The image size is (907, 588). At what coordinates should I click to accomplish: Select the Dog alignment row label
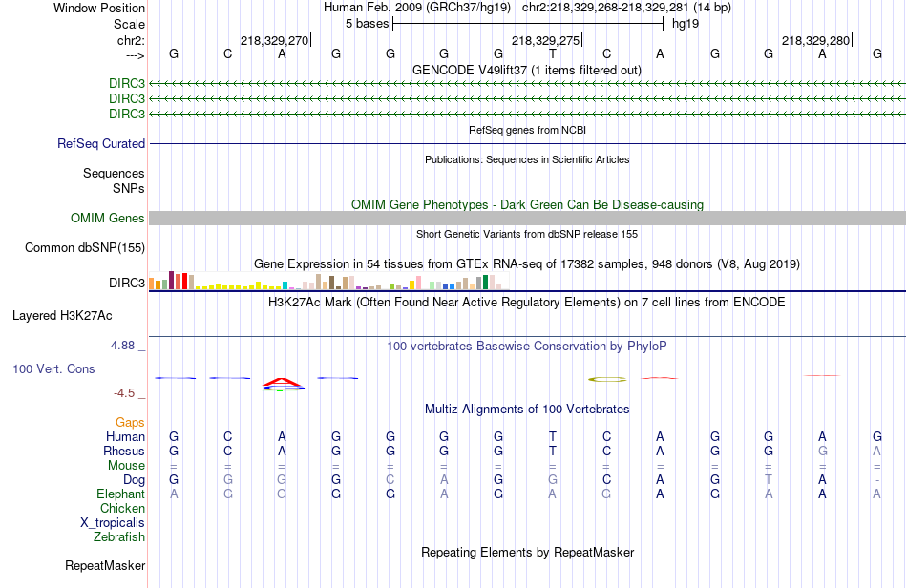(x=134, y=480)
